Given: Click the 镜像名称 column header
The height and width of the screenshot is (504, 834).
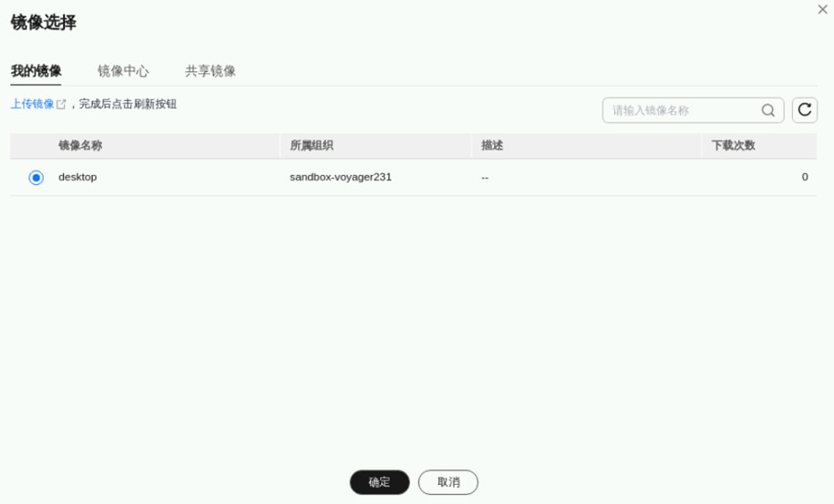Looking at the screenshot, I should (80, 146).
